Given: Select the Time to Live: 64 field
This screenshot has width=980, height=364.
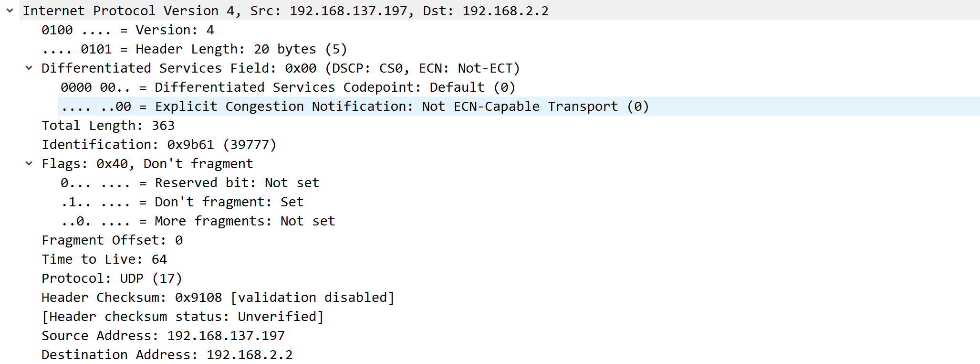Looking at the screenshot, I should 104,259.
